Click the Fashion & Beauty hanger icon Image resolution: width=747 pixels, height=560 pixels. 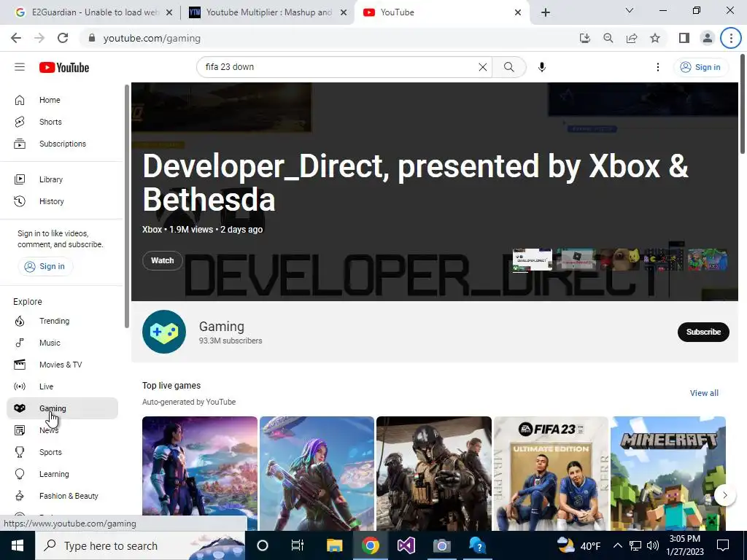[20, 496]
